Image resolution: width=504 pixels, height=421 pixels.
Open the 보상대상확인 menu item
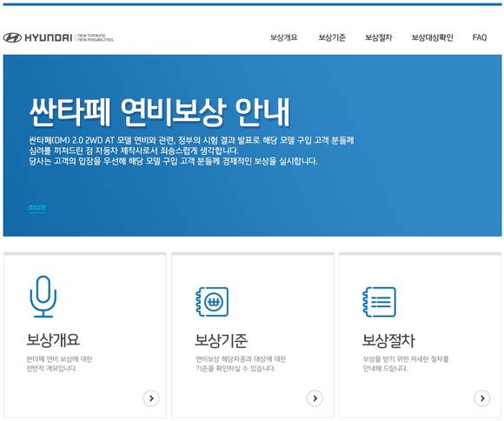pyautogui.click(x=432, y=37)
